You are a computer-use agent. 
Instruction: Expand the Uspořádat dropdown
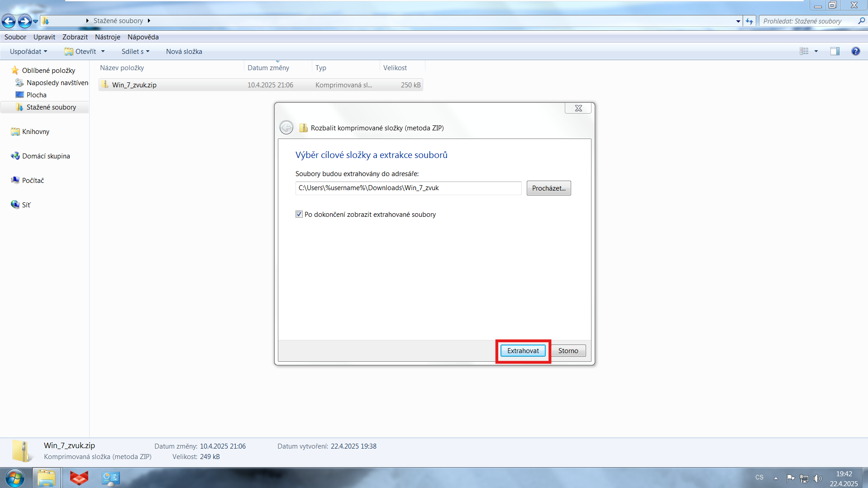coord(28,52)
